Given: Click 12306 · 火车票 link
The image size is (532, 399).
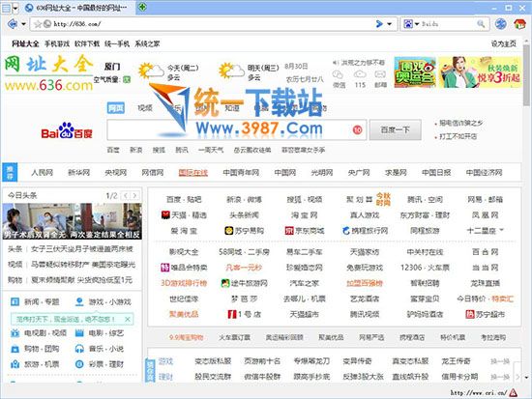Looking at the screenshot, I should tap(425, 268).
